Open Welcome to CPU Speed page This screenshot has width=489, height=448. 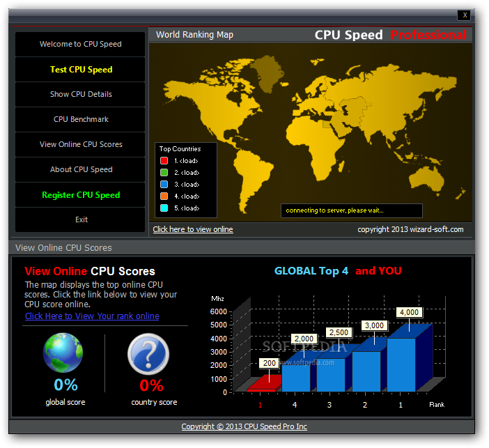point(80,44)
